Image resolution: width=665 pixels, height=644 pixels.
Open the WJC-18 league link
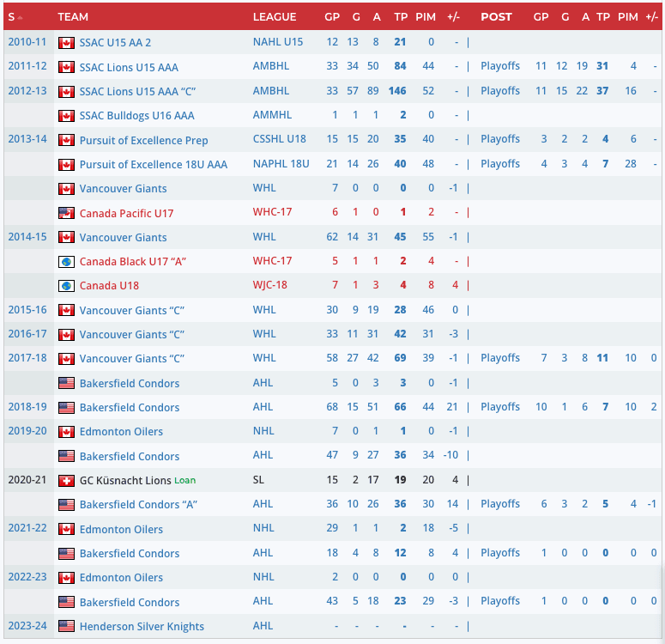[272, 285]
